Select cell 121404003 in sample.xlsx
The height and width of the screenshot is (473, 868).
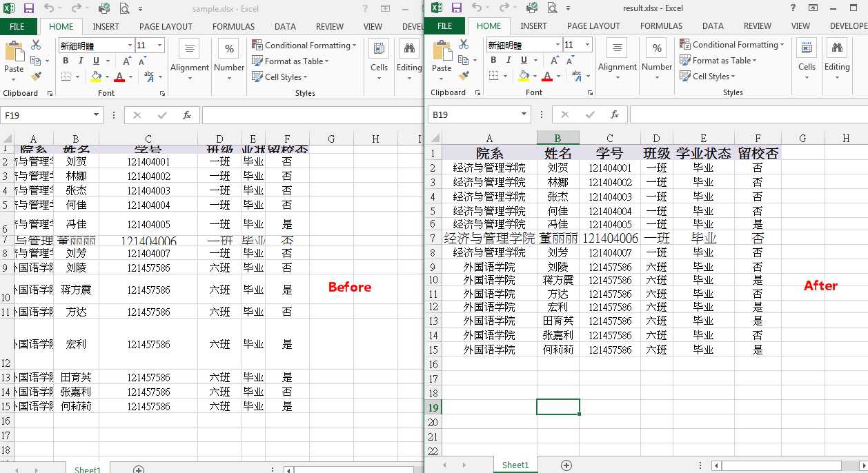point(148,190)
